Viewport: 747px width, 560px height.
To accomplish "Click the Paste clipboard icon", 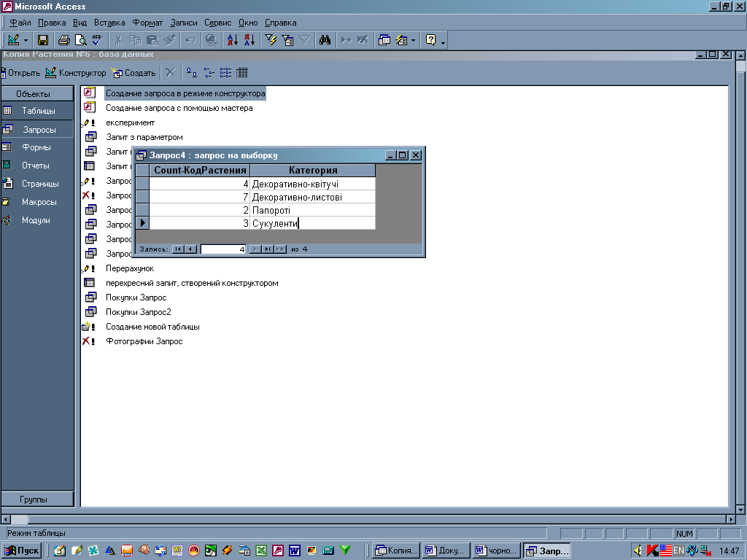I will (152, 40).
